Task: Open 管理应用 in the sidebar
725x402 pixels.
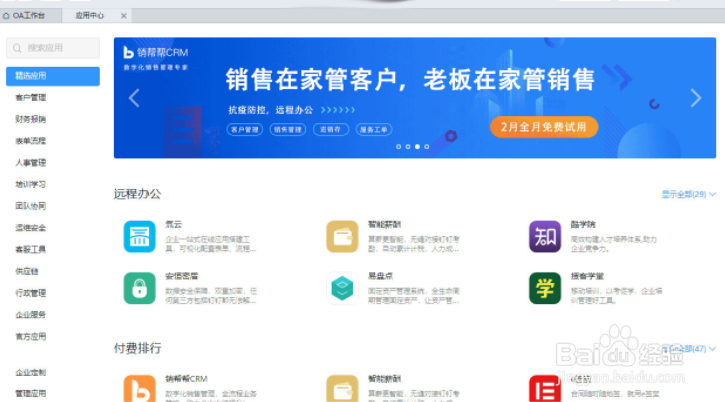Action: point(31,394)
